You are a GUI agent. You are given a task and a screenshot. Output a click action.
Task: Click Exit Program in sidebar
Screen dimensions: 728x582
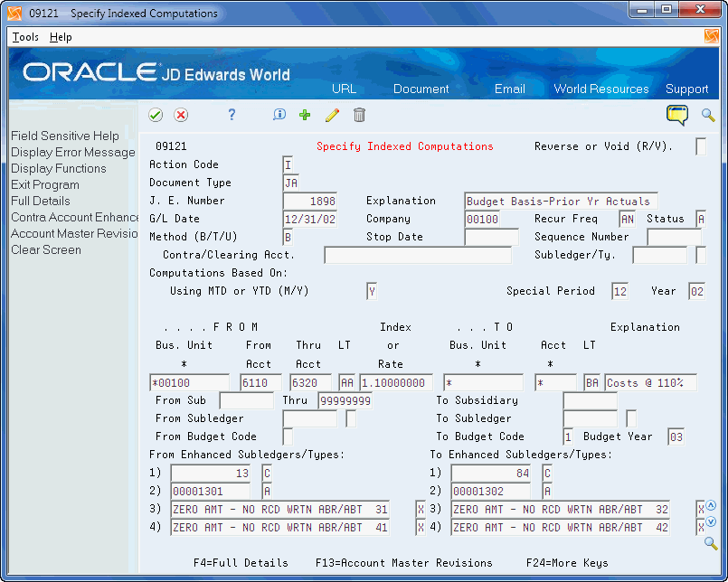45,184
